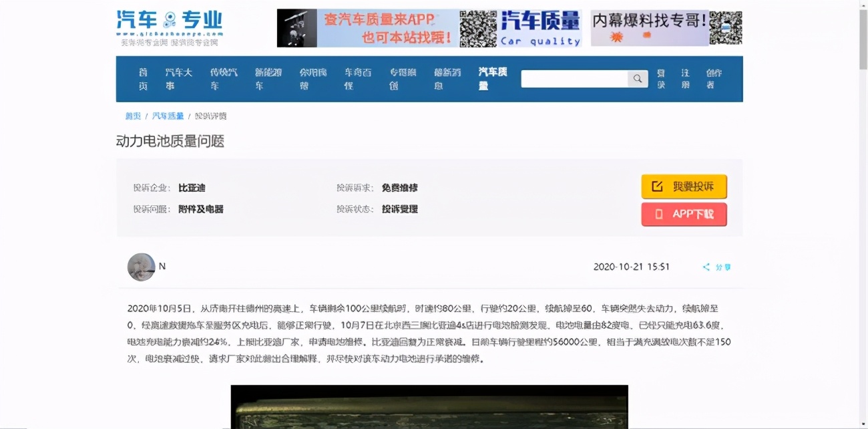
Task: Open the 首页 navigation item
Action: point(141,78)
